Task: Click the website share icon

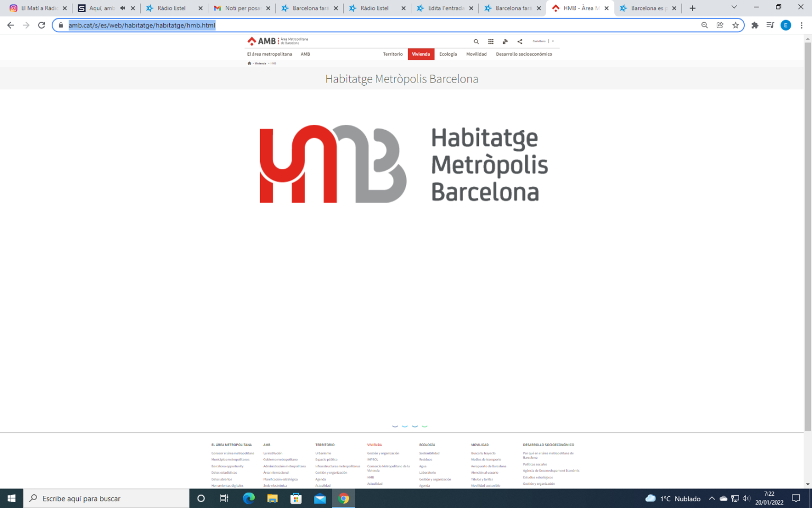Action: pyautogui.click(x=520, y=41)
